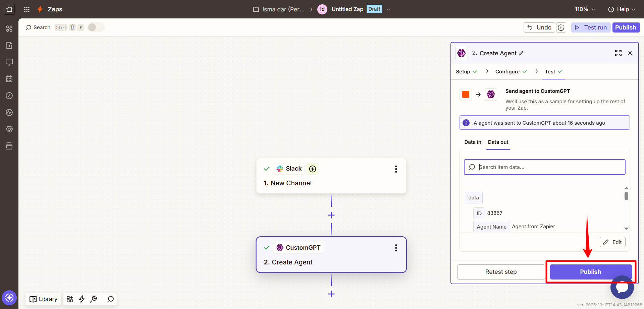The height and width of the screenshot is (309, 644).
Task: Open the Zaps lightning bolt logo
Action: pyautogui.click(x=40, y=9)
